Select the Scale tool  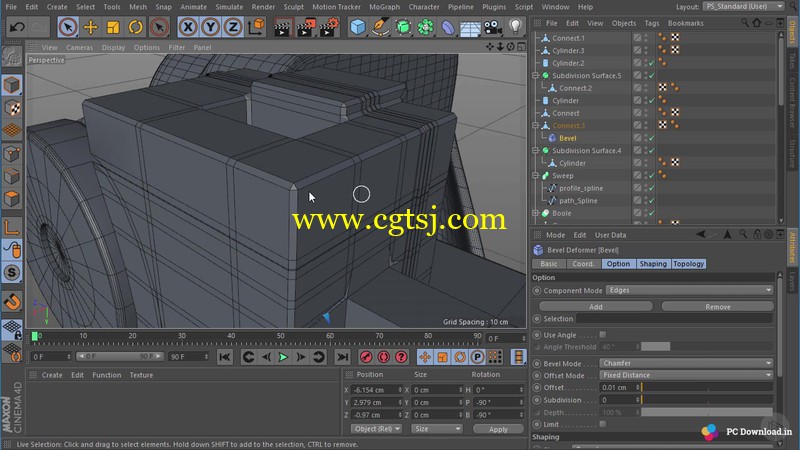[113, 27]
